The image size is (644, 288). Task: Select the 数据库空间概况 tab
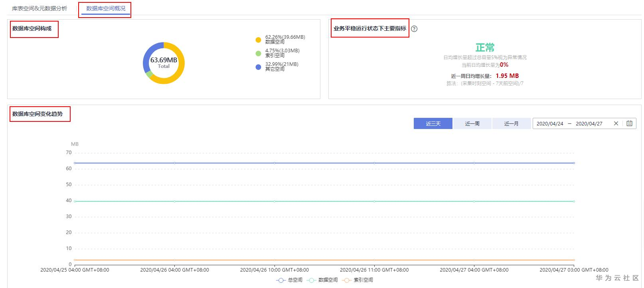coord(106,8)
